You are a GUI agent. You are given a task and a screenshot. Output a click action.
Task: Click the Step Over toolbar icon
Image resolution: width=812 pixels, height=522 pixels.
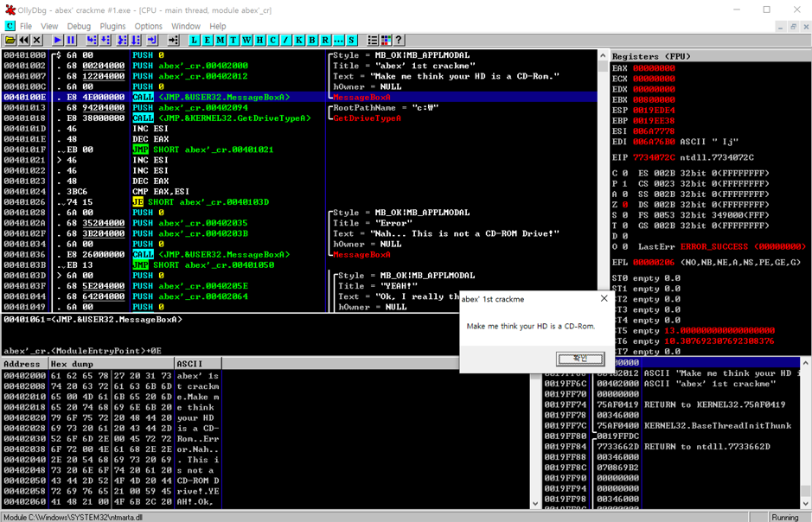105,40
